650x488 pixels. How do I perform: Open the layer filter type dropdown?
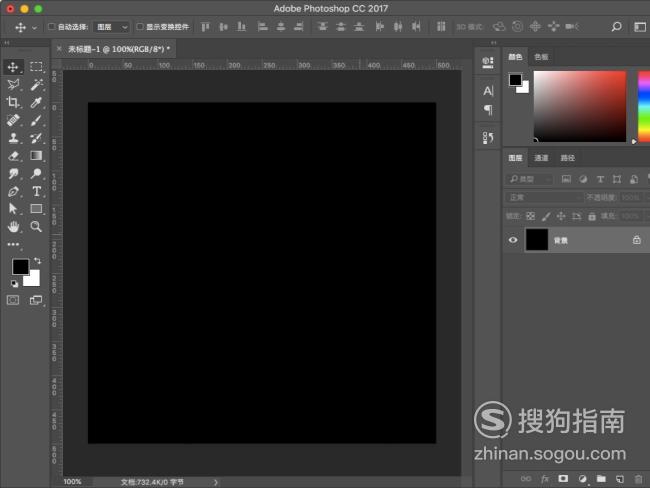pyautogui.click(x=529, y=179)
